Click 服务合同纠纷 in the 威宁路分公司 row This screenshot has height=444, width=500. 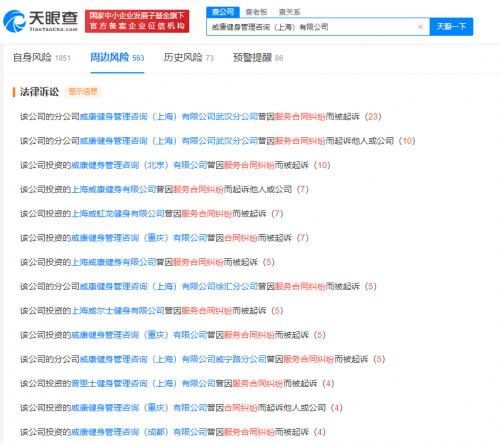tap(308, 359)
